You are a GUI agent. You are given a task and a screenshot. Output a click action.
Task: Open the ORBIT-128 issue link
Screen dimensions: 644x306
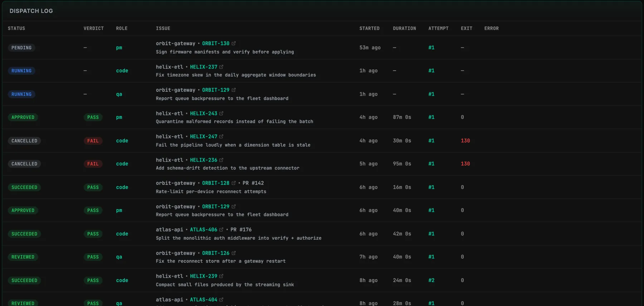tap(216, 183)
